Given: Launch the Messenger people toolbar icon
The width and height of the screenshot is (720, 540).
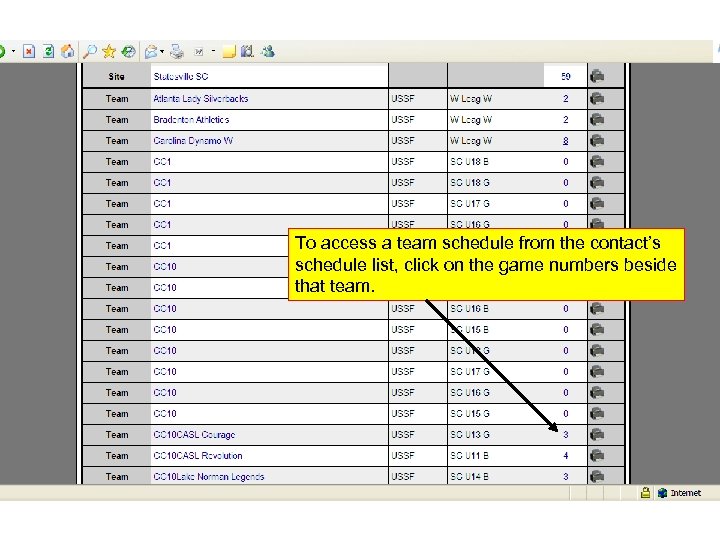Looking at the screenshot, I should (268, 51).
